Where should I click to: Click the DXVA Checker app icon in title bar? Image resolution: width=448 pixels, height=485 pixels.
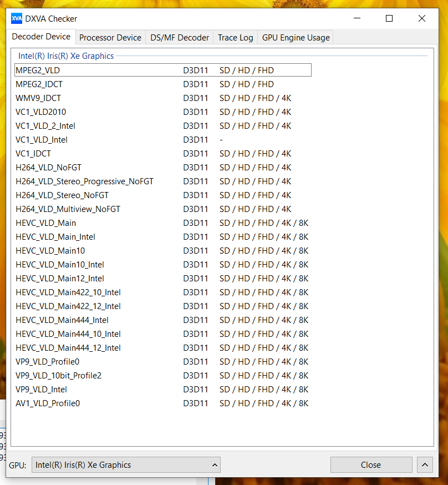click(17, 18)
